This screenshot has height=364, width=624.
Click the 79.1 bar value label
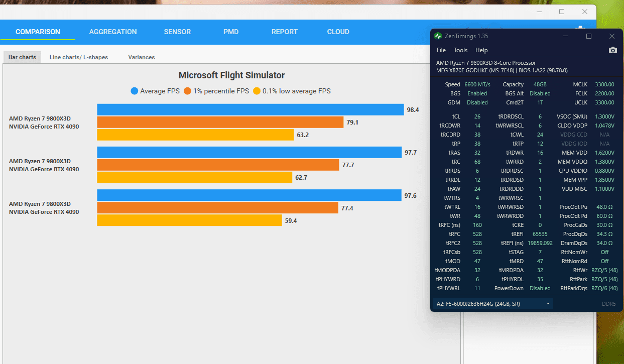click(x=352, y=123)
